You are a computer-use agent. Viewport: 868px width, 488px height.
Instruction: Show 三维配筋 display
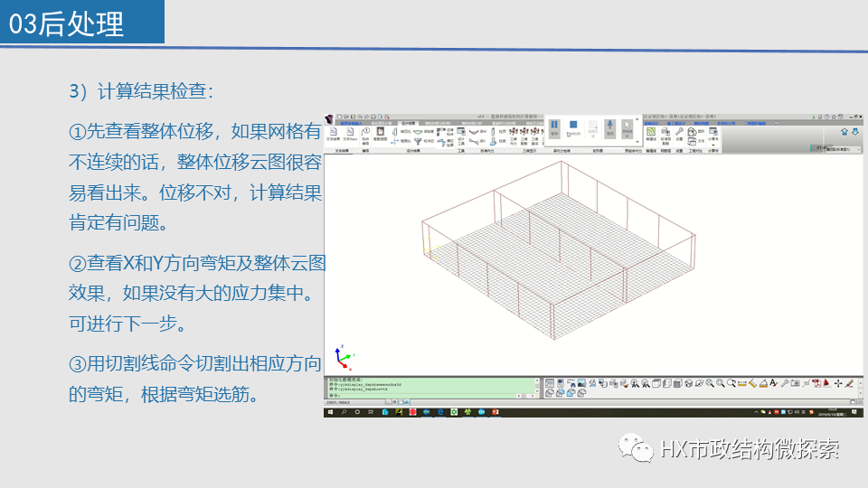524,136
